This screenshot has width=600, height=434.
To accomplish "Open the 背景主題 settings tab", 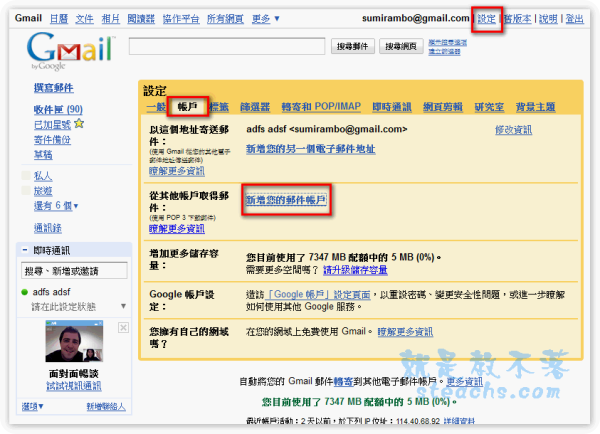I will tap(535, 107).
